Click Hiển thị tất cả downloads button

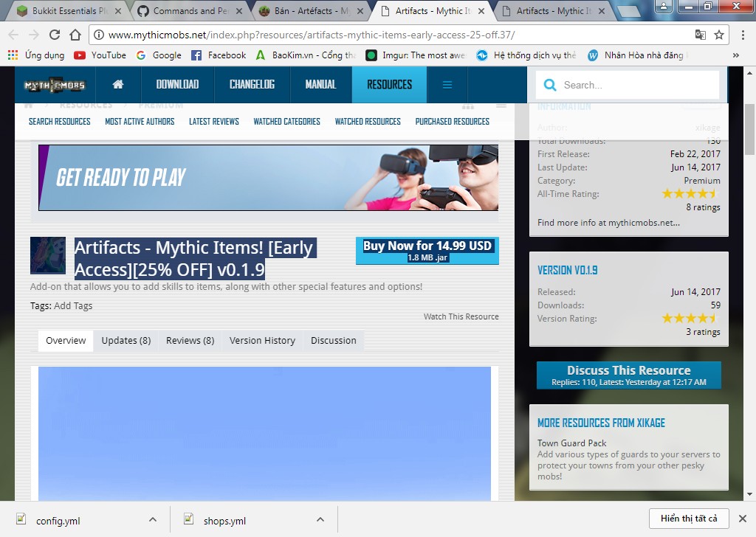pyautogui.click(x=689, y=519)
